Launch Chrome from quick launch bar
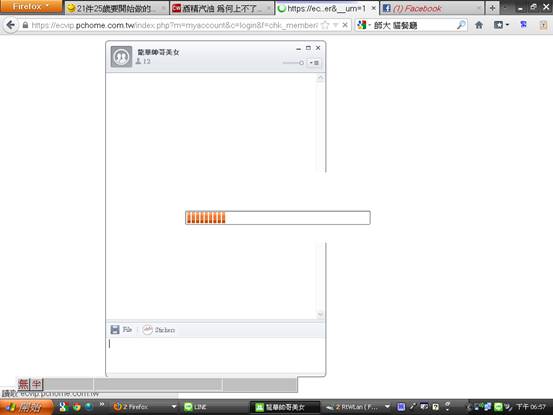The image size is (553, 415). click(x=77, y=407)
